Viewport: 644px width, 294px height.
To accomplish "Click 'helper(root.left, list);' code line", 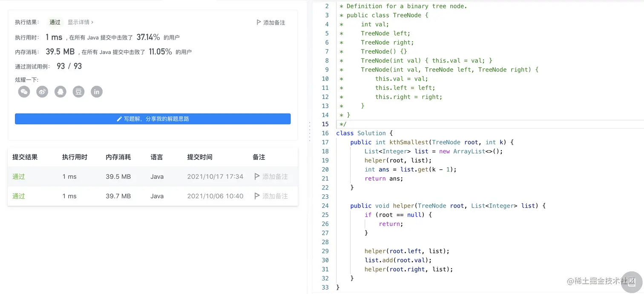I will [x=407, y=251].
